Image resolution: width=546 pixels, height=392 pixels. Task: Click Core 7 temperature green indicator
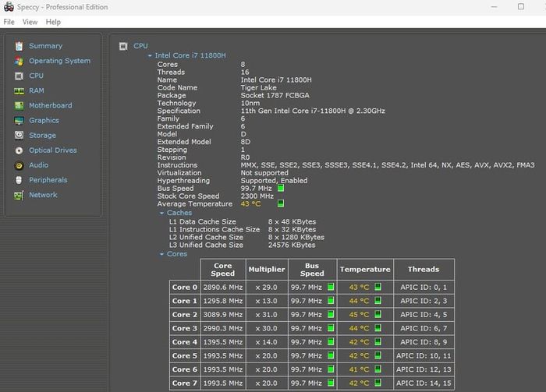(x=378, y=383)
